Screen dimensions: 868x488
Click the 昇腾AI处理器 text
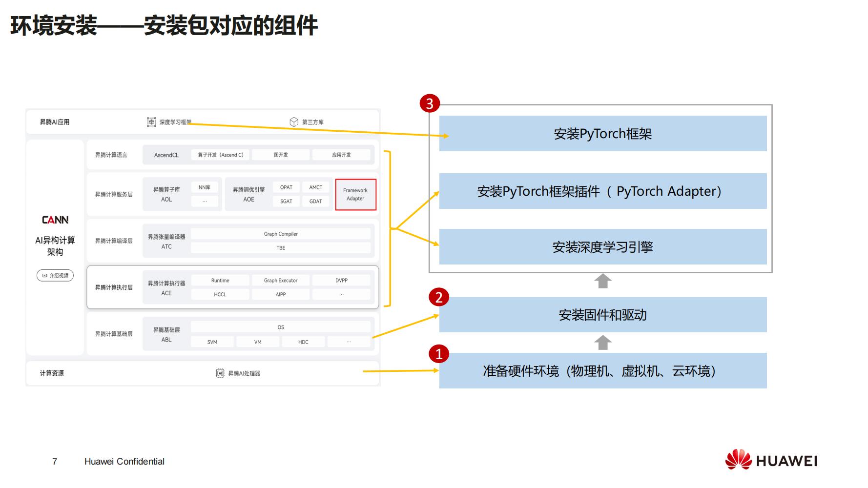(x=244, y=373)
